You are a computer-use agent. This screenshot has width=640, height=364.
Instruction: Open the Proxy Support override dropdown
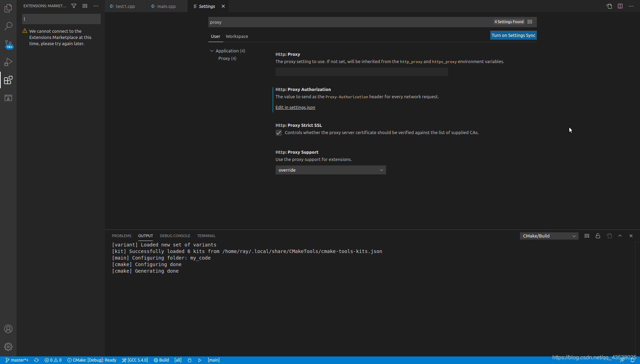point(330,170)
